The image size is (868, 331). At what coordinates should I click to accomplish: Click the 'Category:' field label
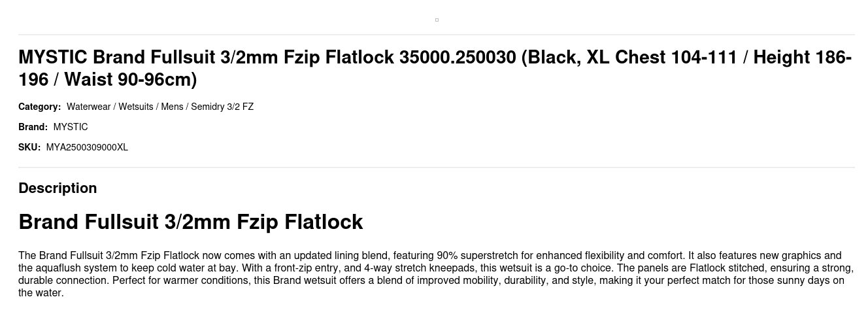pyautogui.click(x=39, y=107)
